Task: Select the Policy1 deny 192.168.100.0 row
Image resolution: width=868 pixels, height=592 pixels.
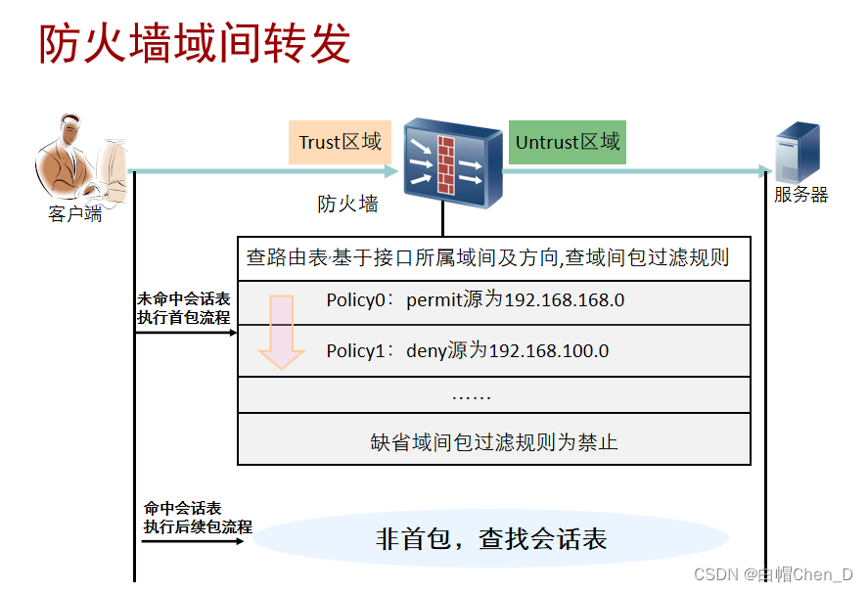Action: (x=494, y=351)
